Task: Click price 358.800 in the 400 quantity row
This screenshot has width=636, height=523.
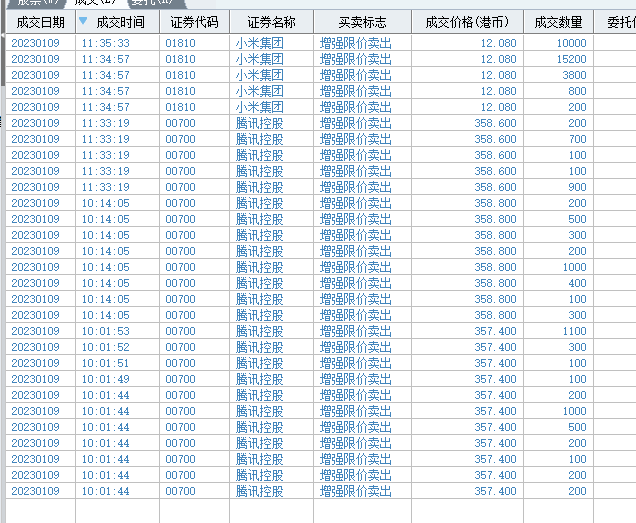Action: pos(496,283)
